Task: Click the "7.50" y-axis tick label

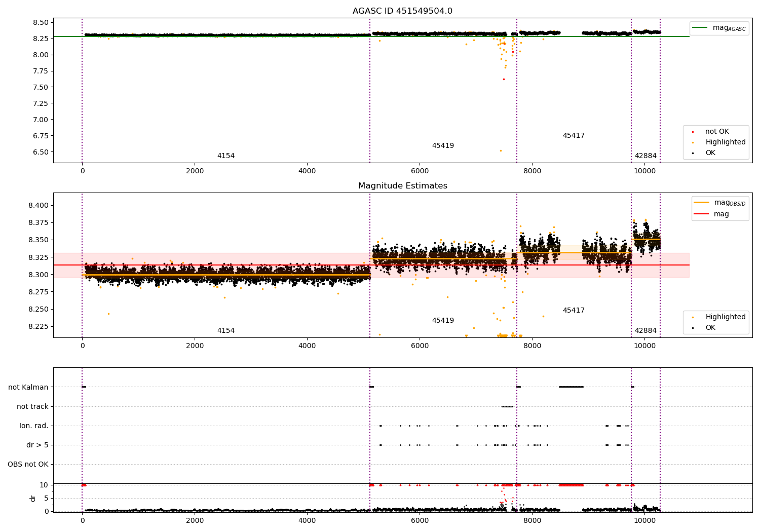Action: [x=41, y=88]
